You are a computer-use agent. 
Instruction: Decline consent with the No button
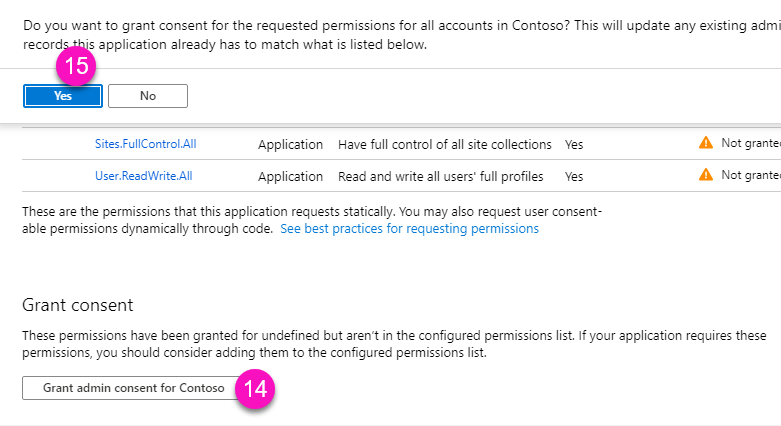pos(148,96)
